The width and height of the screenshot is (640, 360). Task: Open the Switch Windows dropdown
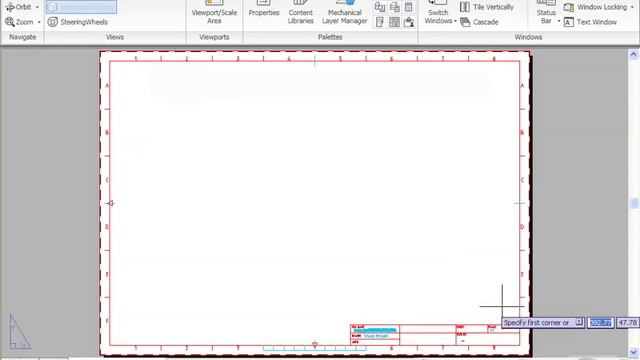pos(440,13)
